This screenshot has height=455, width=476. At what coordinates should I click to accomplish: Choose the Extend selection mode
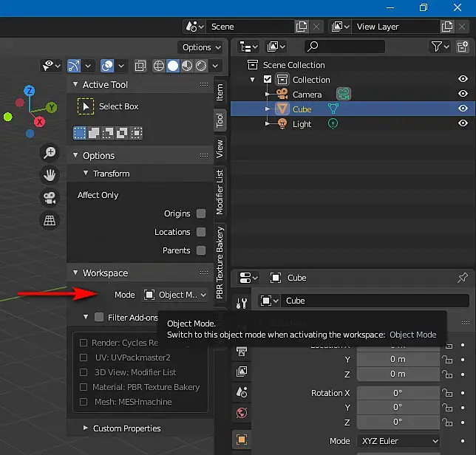coord(93,133)
